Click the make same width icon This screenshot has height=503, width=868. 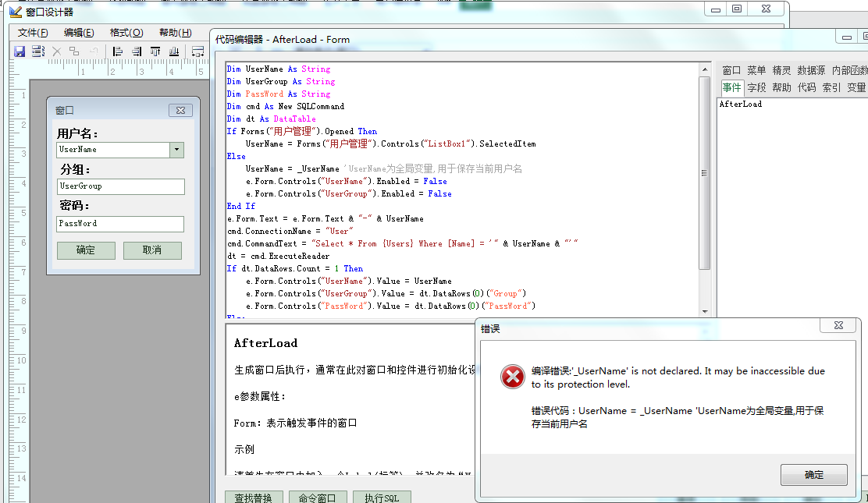point(197,51)
